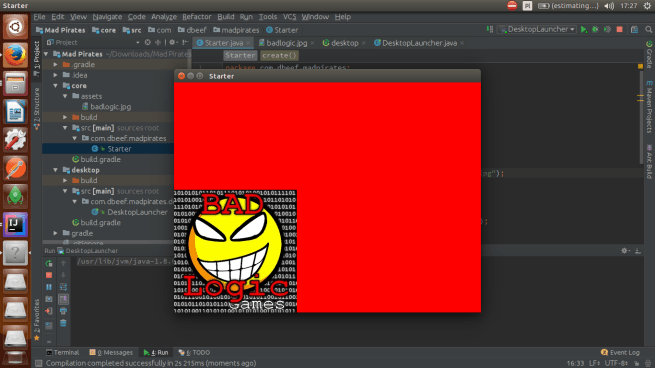
Task: Open the TODO tool window
Action: click(194, 353)
